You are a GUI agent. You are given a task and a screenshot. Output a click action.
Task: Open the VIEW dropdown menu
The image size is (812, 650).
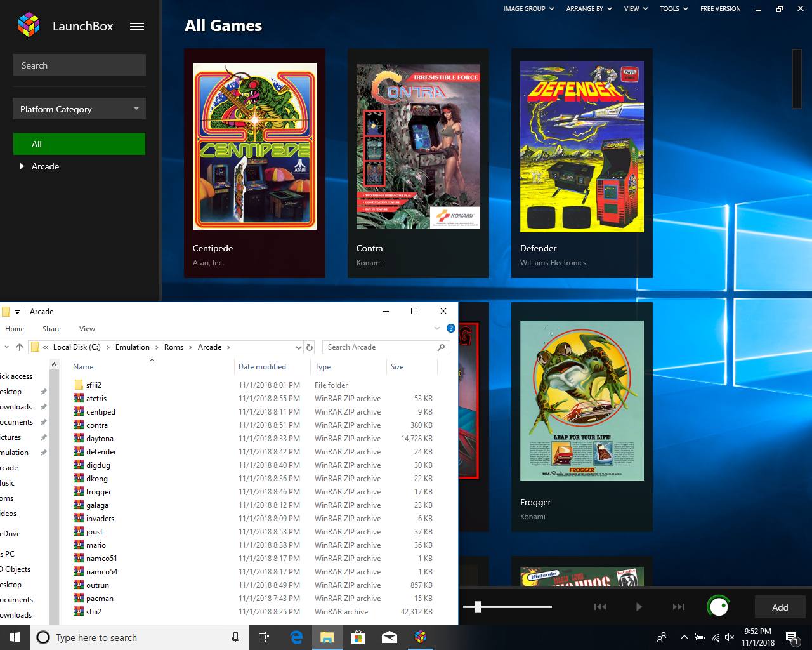[636, 9]
